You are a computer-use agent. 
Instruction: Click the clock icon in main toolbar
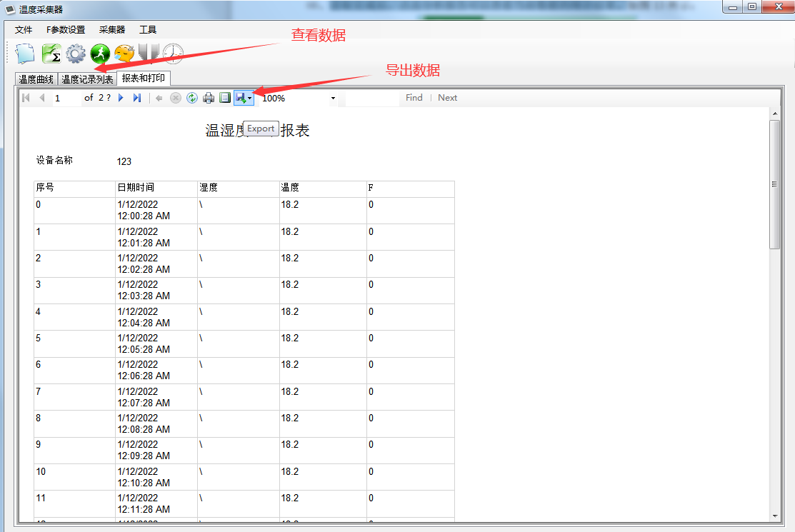[173, 54]
